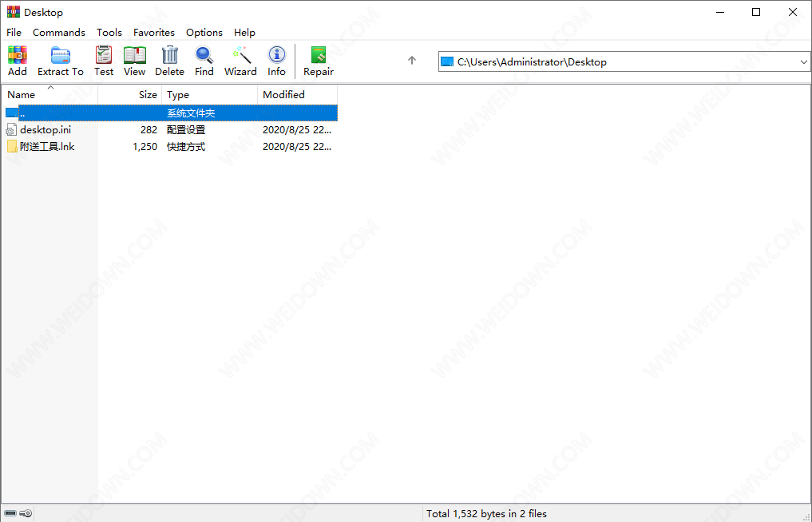The width and height of the screenshot is (812, 522).
Task: Sort by the Name column header
Action: 50,94
